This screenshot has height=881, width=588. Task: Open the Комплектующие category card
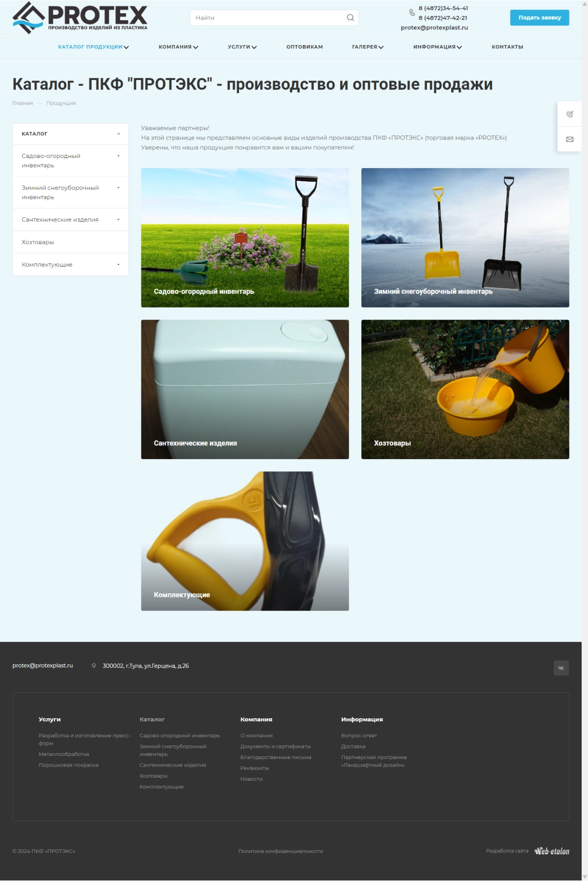[245, 541]
